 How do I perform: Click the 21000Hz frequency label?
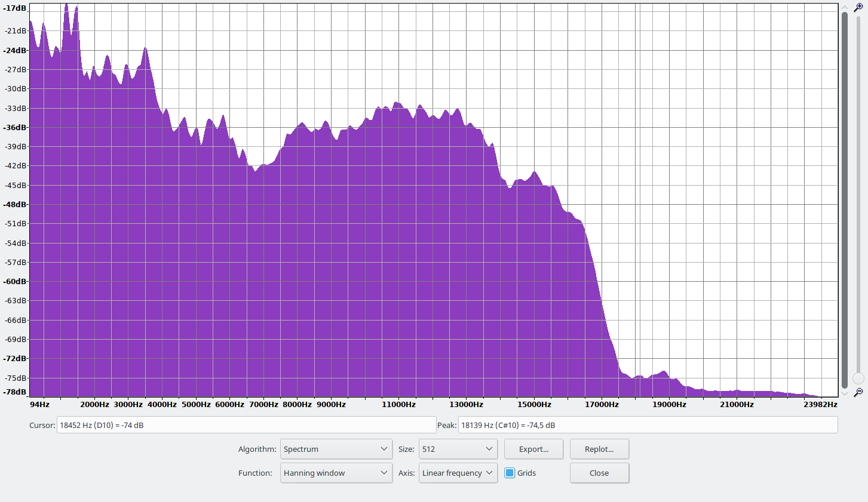coord(737,404)
